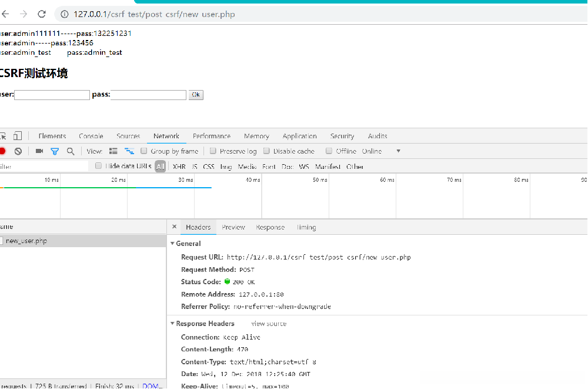Clear network log with the clear icon
This screenshot has width=588, height=389.
pyautogui.click(x=18, y=151)
